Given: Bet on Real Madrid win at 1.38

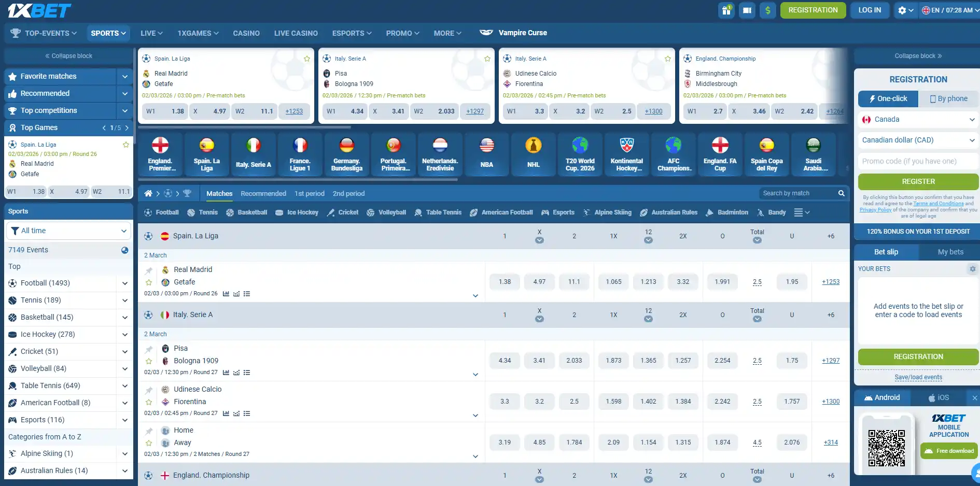Looking at the screenshot, I should [505, 282].
